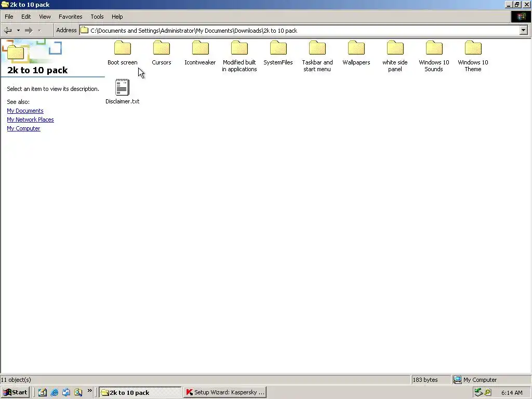Expand the Address bar dropdown
This screenshot has width=532, height=399.
click(x=524, y=31)
